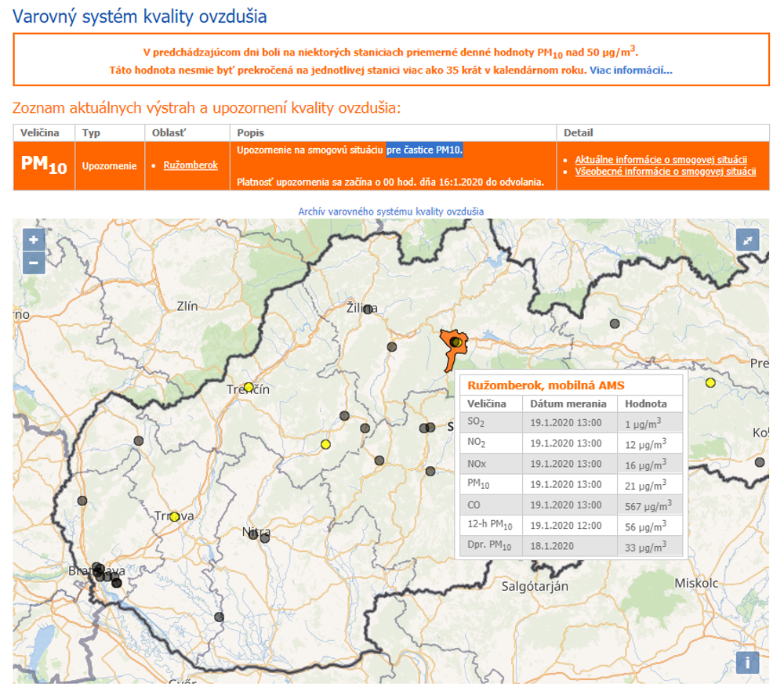Zoom out of the map
The image size is (784, 691).
pos(33,263)
